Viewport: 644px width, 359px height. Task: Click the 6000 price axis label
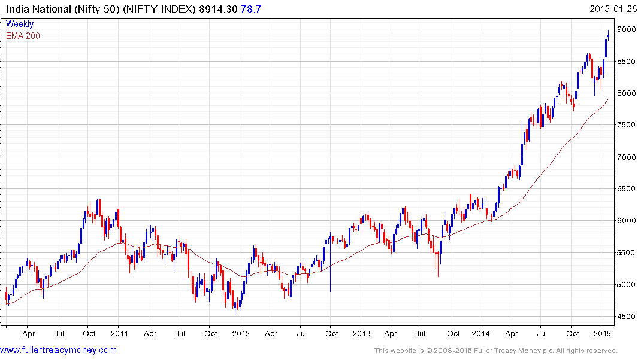click(627, 221)
